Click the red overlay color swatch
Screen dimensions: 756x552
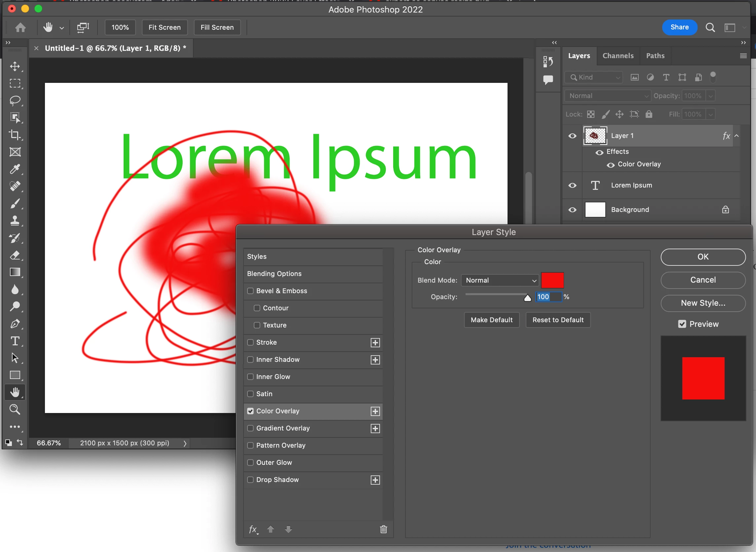click(x=552, y=280)
